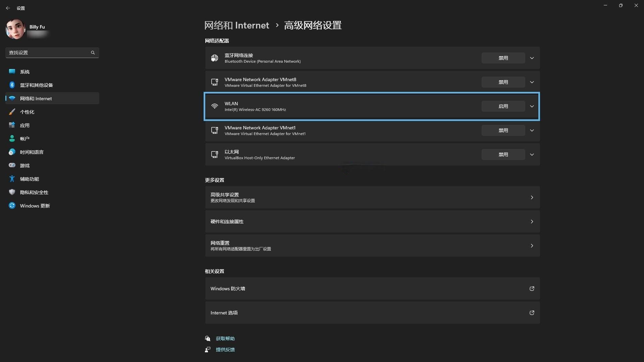Screen dimensions: 644x362
Task: Click 网络和 Internet breadcrumb link
Action: tap(236, 25)
